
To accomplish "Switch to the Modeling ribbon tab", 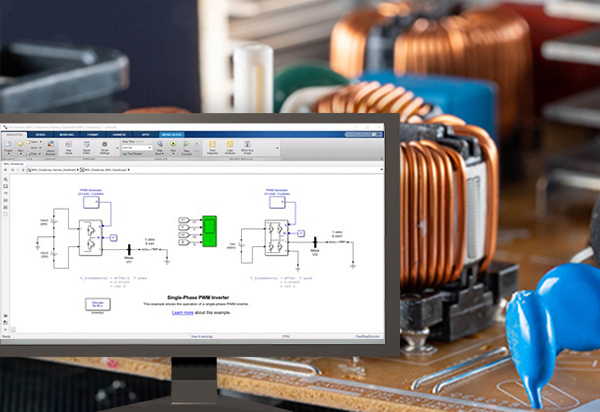I will tap(67, 134).
